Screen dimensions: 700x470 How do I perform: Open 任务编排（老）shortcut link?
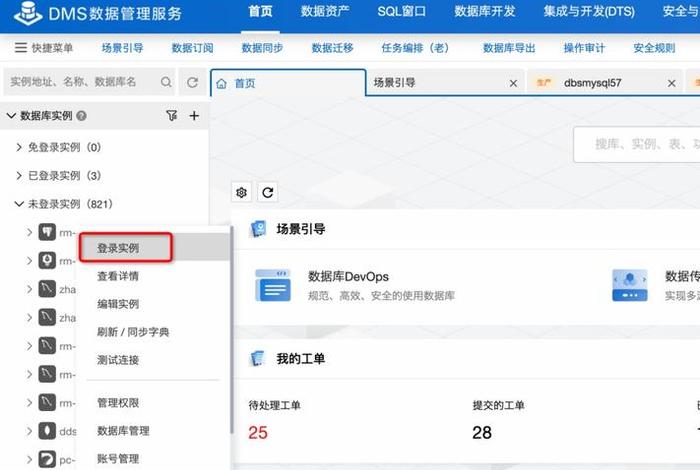pos(415,48)
